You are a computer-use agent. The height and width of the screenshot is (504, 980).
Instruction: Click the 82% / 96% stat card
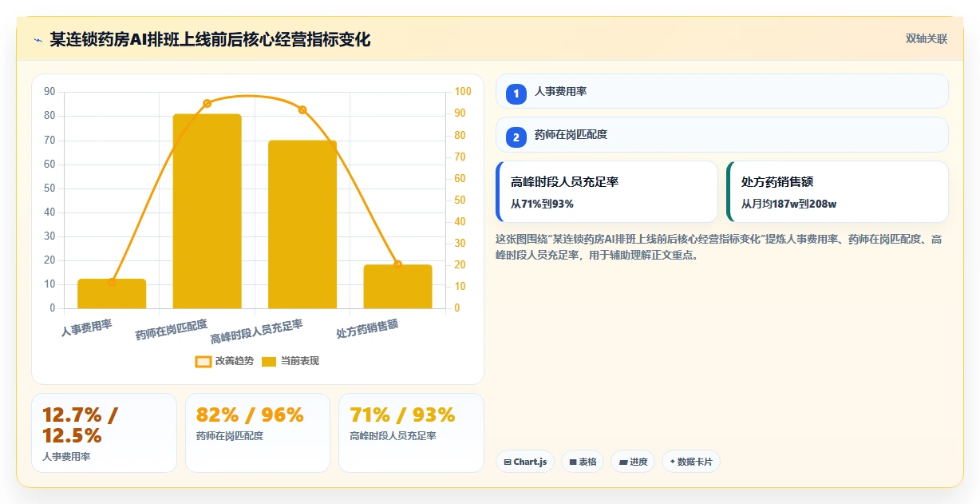[x=257, y=433]
